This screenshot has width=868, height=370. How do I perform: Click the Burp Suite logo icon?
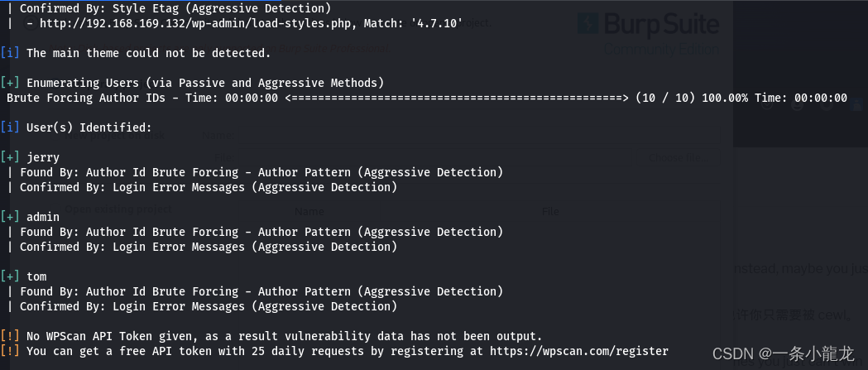point(587,24)
